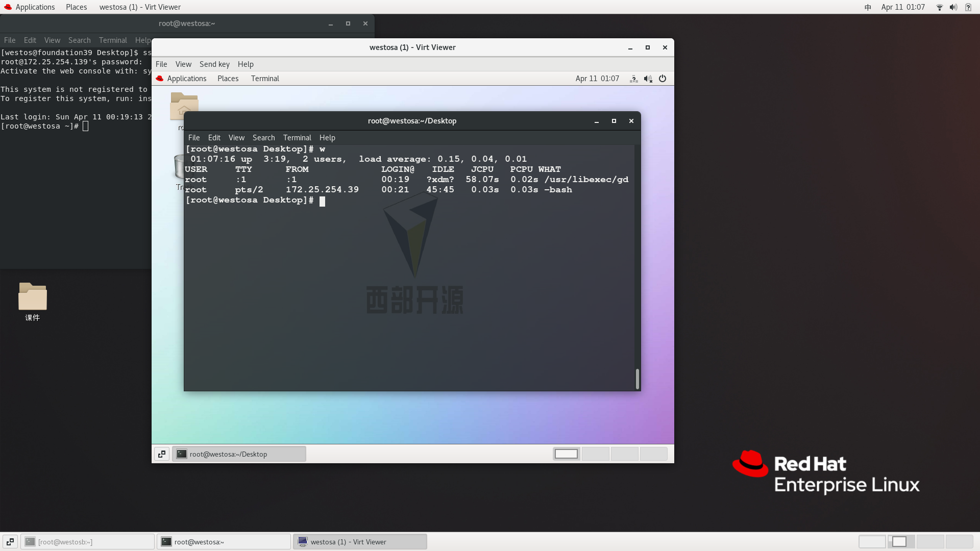The width and height of the screenshot is (980, 551).
Task: Open the 课件 folder on host desktop
Action: (33, 302)
